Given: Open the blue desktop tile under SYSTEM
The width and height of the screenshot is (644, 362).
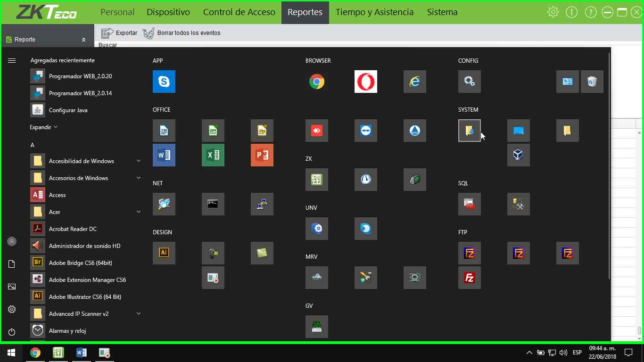Looking at the screenshot, I should tap(519, 131).
